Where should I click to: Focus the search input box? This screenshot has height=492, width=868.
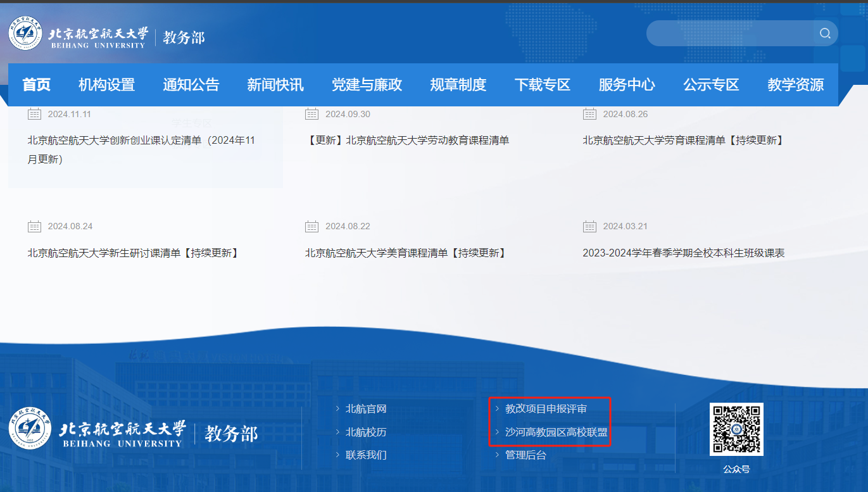[x=728, y=34]
